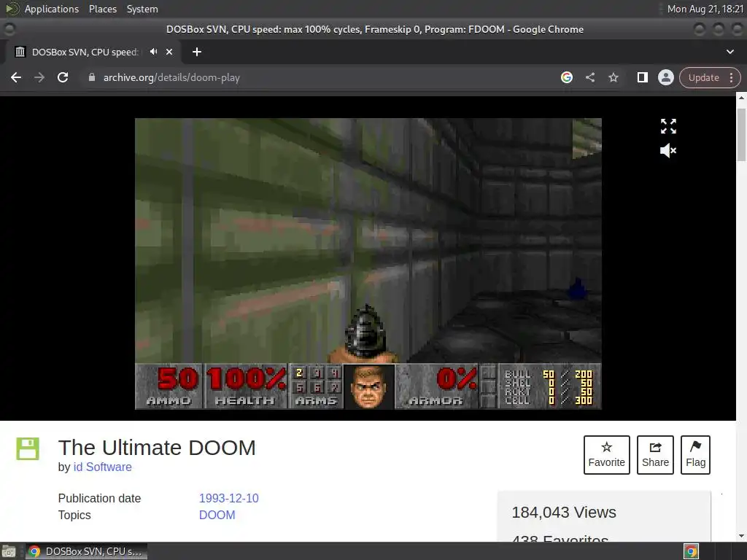Show desktop via taskbar icon

coord(9,551)
